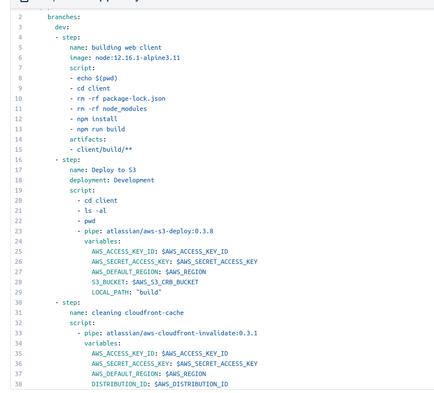
Task: Click 'name: Deploy to S3' line
Action: tap(103, 170)
